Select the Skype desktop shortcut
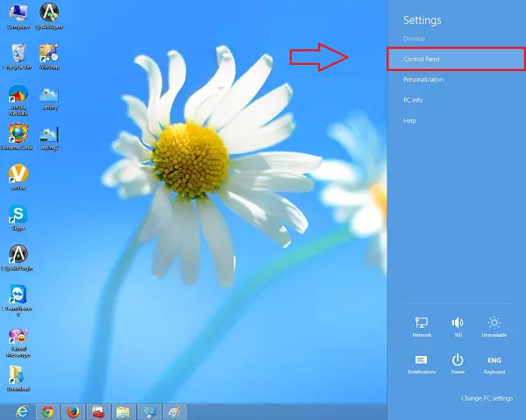This screenshot has width=526, height=420. tap(18, 217)
